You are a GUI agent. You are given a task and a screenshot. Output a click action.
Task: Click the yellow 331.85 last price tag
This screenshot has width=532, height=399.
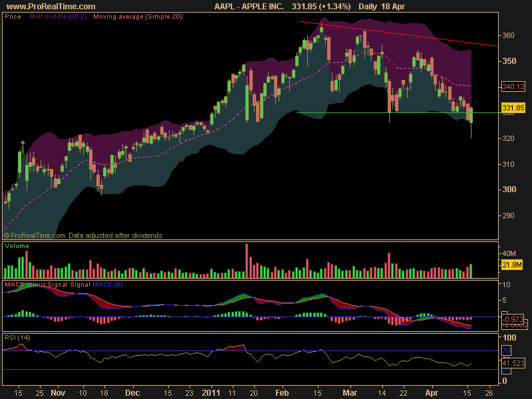[x=513, y=108]
